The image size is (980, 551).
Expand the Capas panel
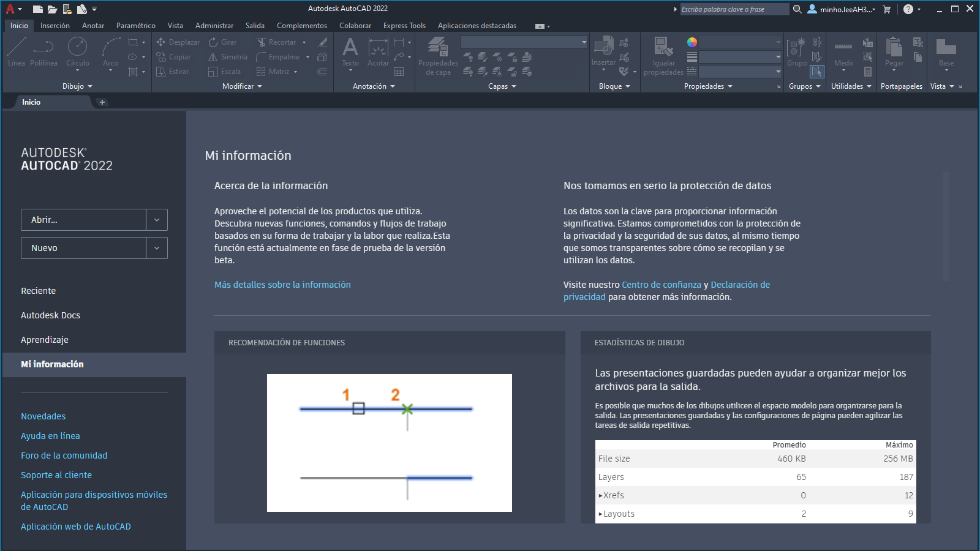point(502,86)
